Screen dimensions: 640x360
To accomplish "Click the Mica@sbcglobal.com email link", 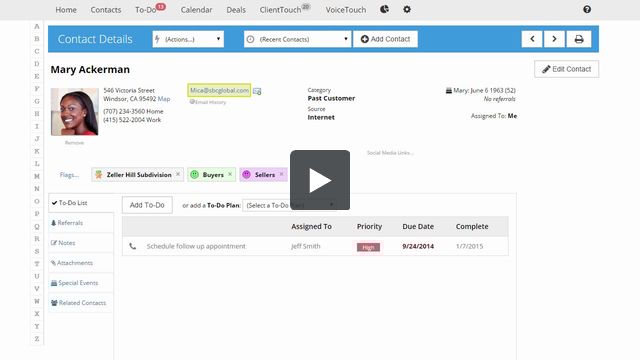I will click(x=219, y=90).
